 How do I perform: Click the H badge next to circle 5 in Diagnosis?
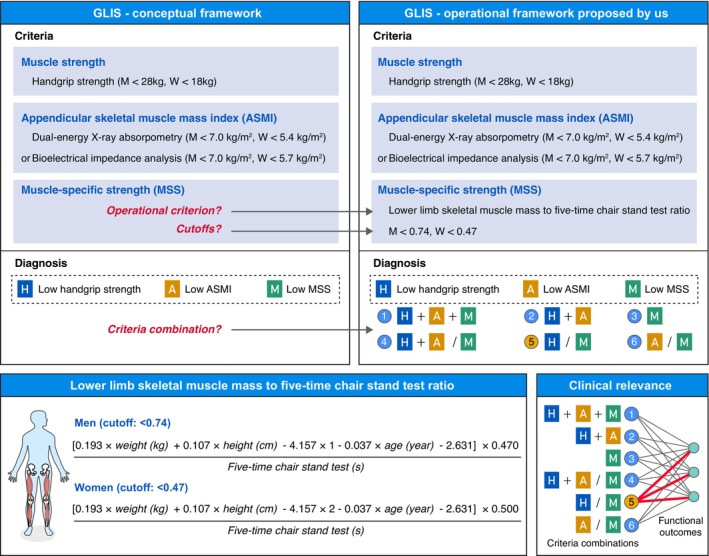552,342
